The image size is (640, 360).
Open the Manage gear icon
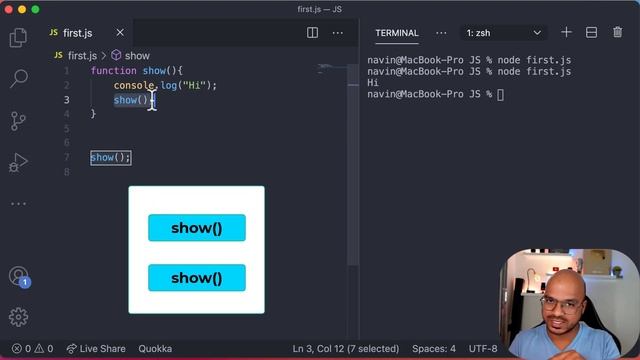tap(18, 317)
